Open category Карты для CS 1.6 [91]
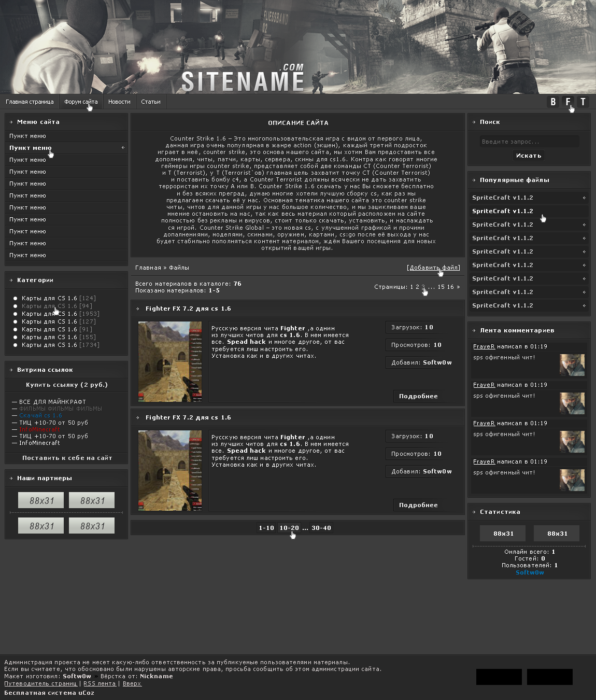 coord(57,329)
